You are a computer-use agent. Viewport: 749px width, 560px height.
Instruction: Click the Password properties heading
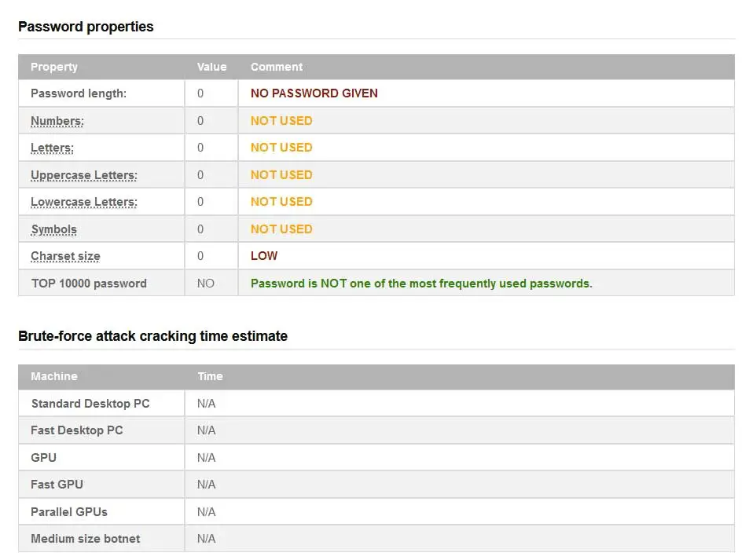click(86, 27)
